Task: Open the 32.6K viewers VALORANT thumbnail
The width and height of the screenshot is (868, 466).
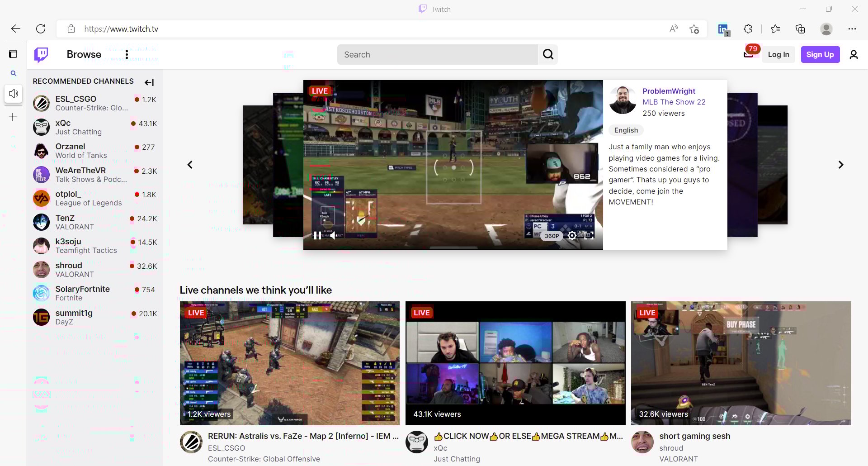Action: coord(741,363)
